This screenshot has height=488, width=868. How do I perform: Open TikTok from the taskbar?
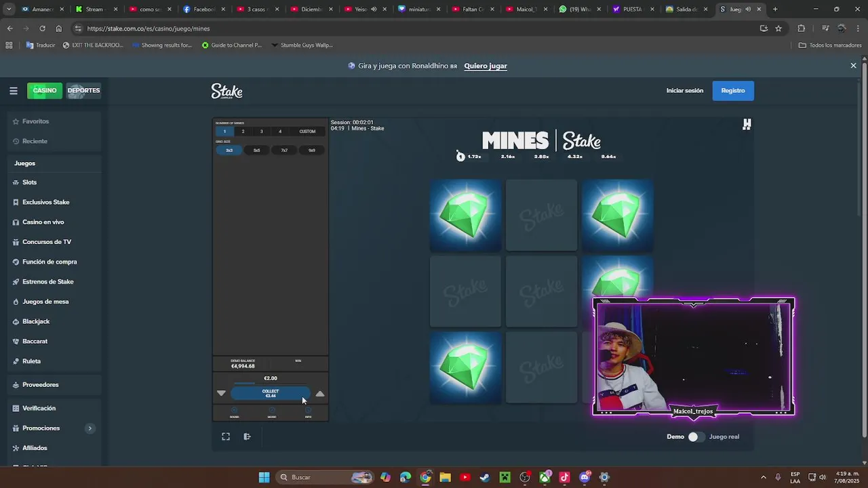[x=564, y=477]
